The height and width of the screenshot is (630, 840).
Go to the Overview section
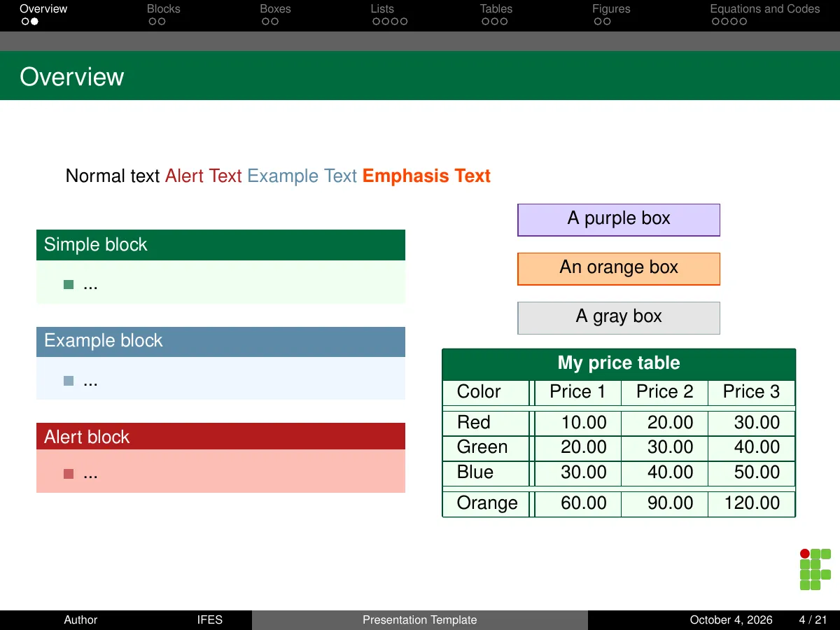43,9
